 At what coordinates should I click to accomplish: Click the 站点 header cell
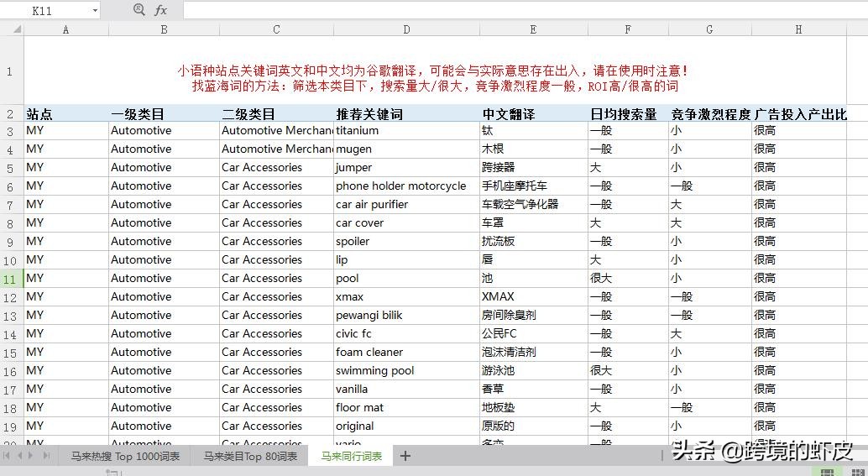pyautogui.click(x=65, y=114)
